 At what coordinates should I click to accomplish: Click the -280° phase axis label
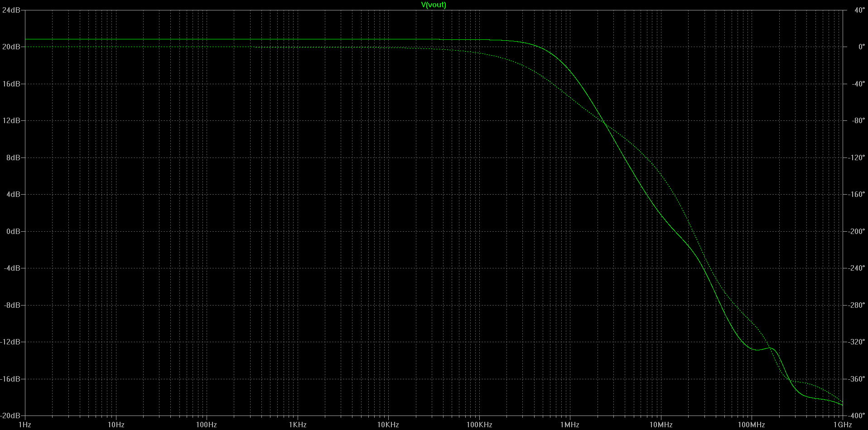(857, 305)
